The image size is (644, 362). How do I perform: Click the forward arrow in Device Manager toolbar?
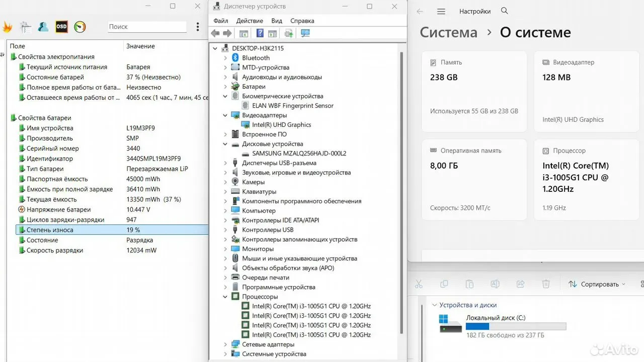click(227, 33)
